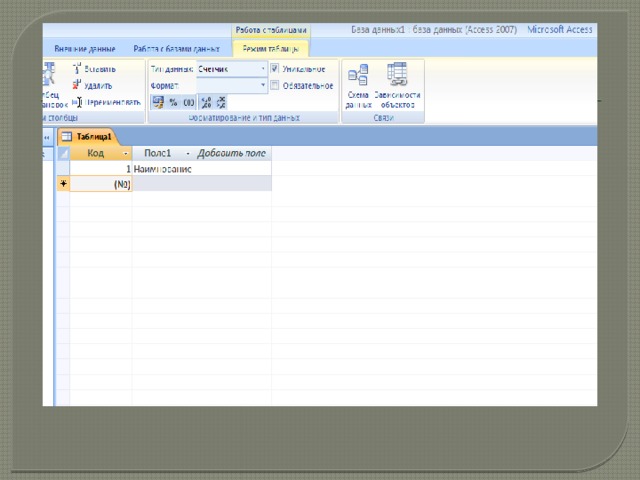640x480 pixels.
Task: Click Таблица1 table icon on document tab
Action: point(67,137)
